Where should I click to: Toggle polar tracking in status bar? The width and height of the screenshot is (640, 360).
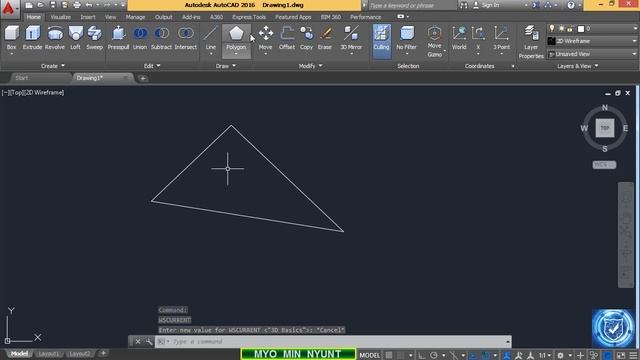pyautogui.click(x=434, y=355)
